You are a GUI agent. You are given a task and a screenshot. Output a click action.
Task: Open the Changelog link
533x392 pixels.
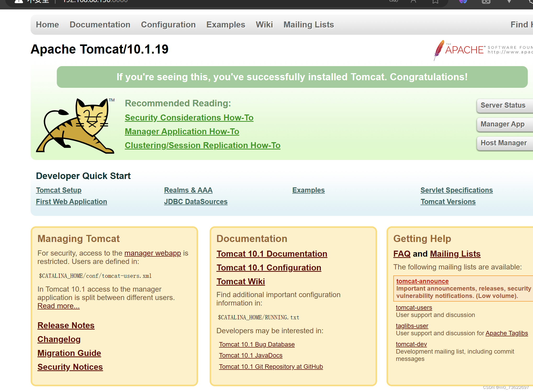tap(59, 339)
